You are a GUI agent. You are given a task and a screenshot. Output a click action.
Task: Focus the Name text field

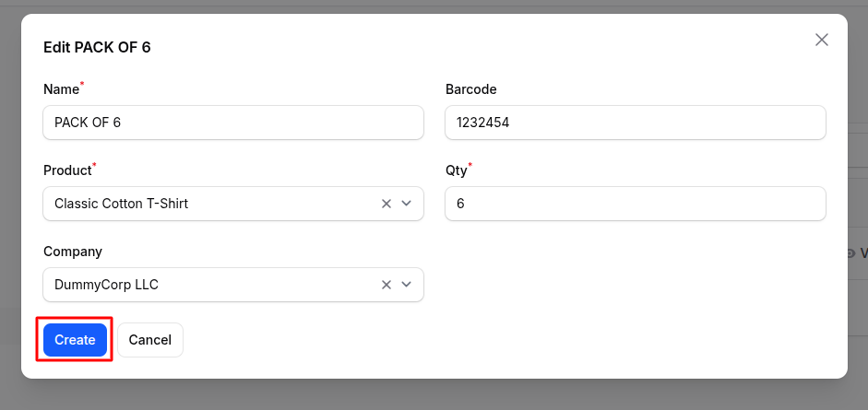click(233, 122)
